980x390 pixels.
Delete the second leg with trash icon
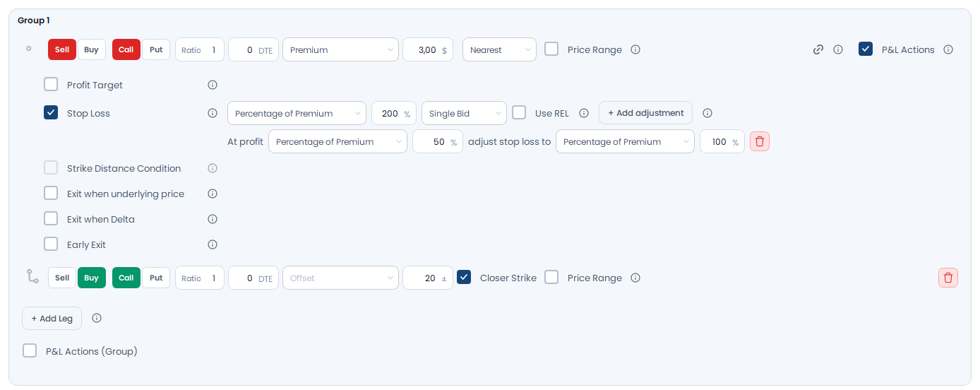[948, 278]
